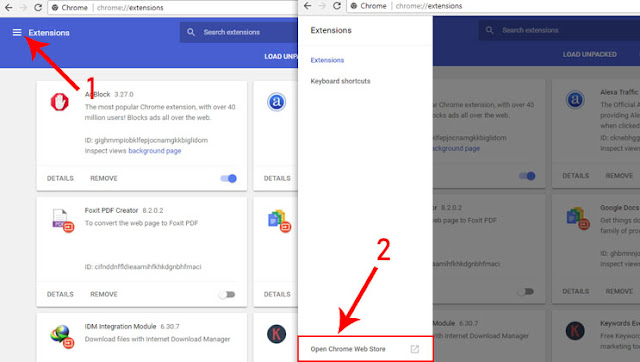This screenshot has width=640, height=362.
Task: Click the Extensions title in left window header
Action: pyautogui.click(x=49, y=33)
